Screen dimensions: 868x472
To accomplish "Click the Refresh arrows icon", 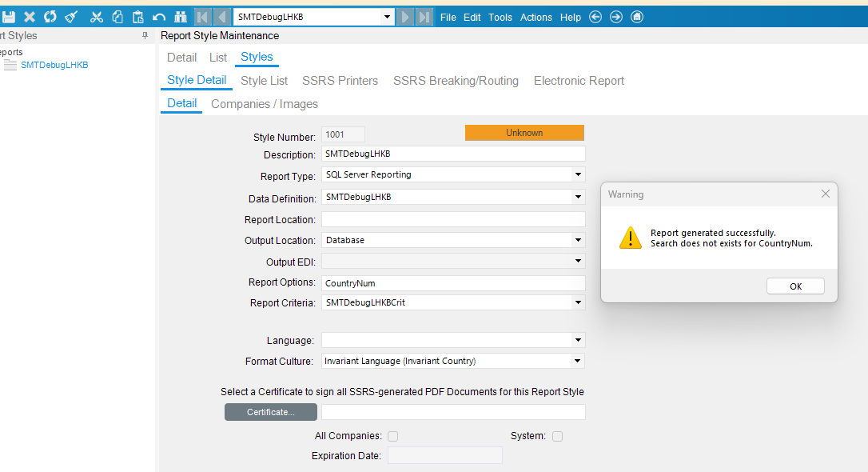I will click(x=50, y=17).
